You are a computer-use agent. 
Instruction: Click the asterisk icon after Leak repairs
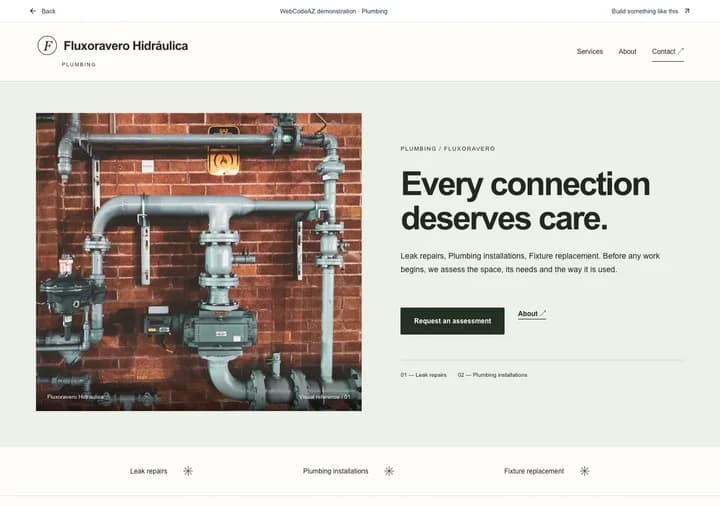(x=188, y=471)
